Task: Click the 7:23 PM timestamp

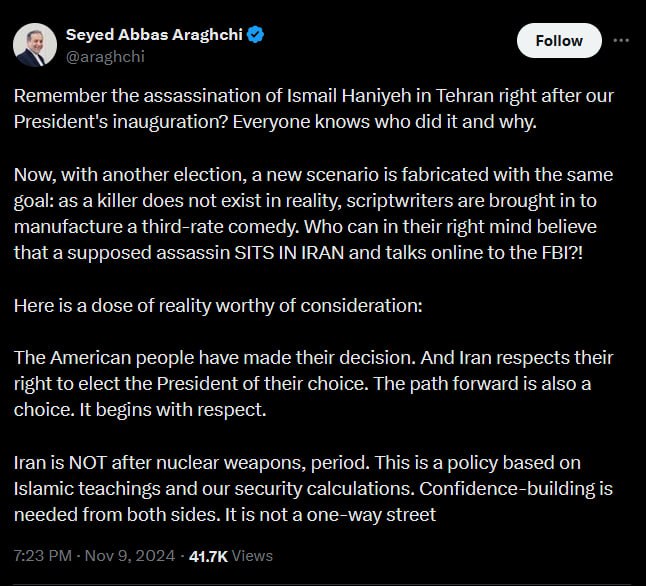Action: [42, 555]
